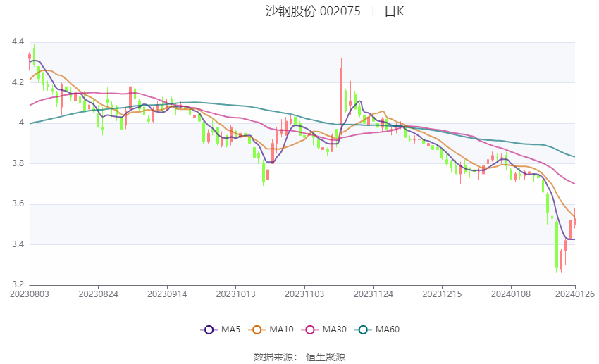Toggle the MA10 legend marker
Screen dimensions: 599x364
tap(257, 330)
